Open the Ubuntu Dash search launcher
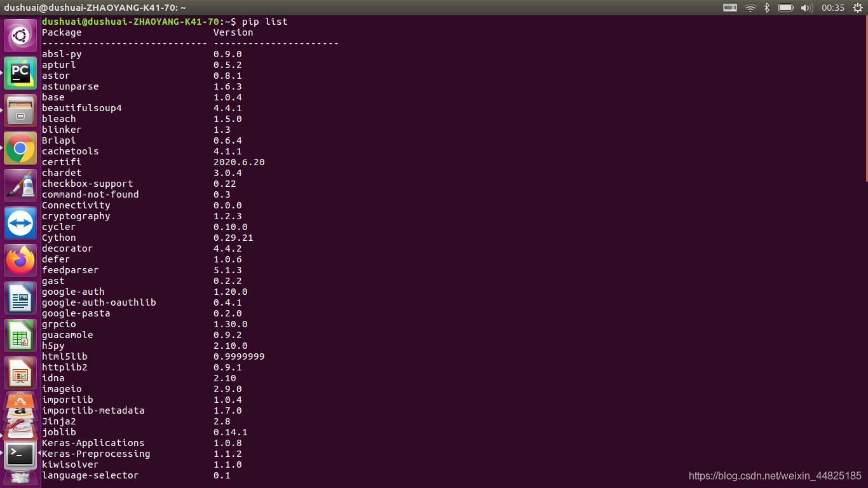Image resolution: width=868 pixels, height=488 pixels. click(x=20, y=36)
